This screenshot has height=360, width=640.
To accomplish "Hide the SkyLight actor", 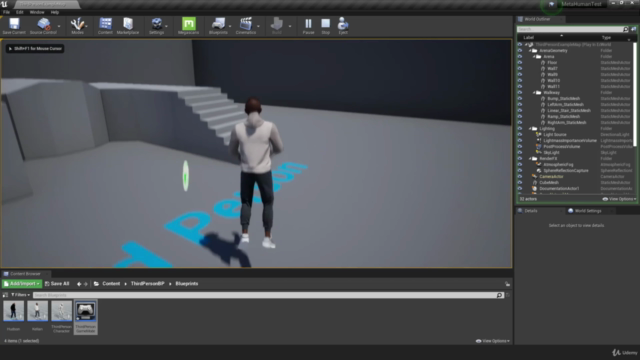I will click(520, 153).
